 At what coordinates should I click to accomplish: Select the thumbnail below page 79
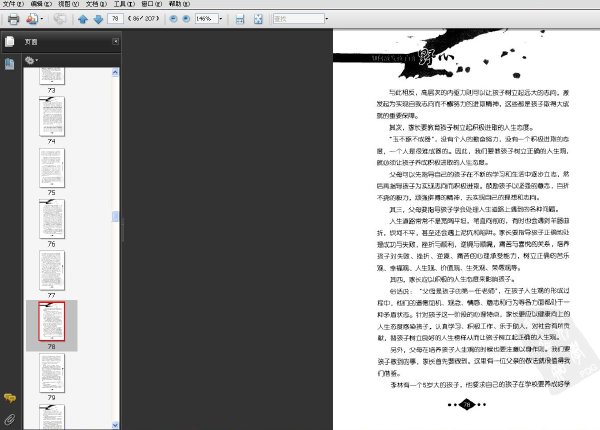tap(52, 417)
